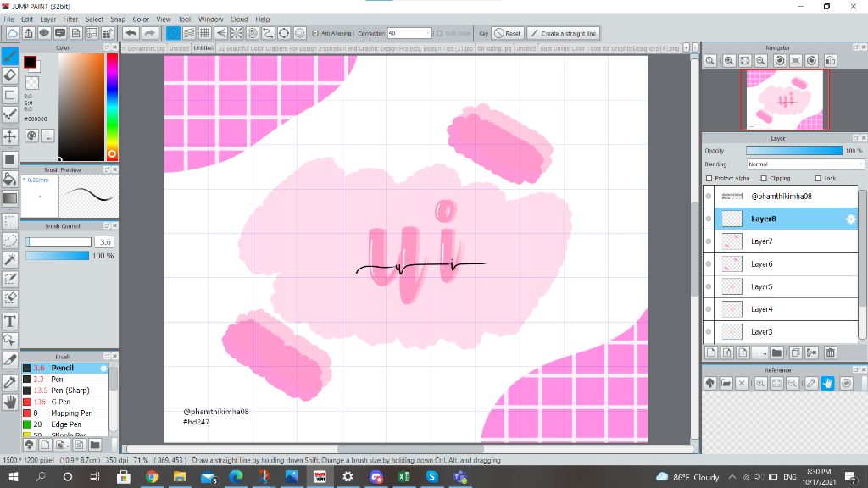Enable the concentric circle snap guide
Viewport: 868px width, 488px height.
tap(253, 33)
